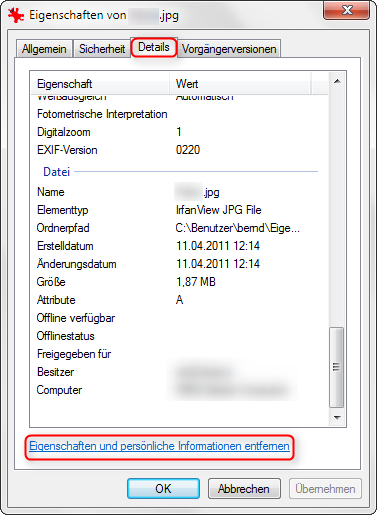Click the EXIF-Version value 0220
377x515 pixels.
[188, 150]
